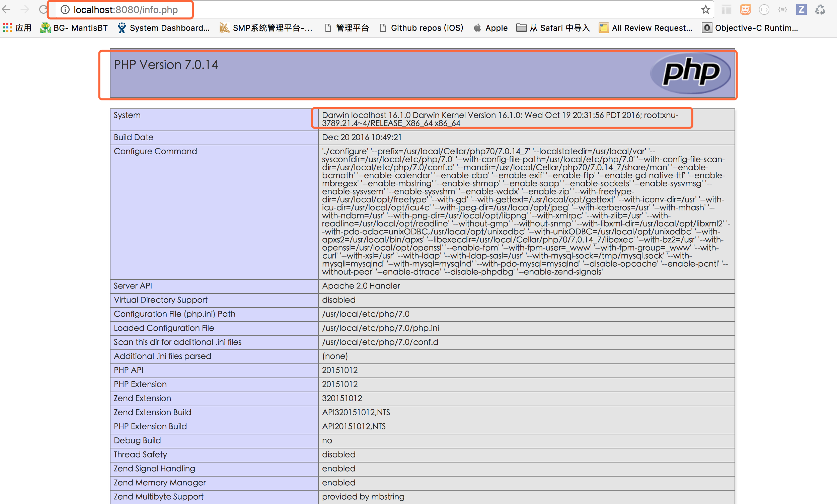The height and width of the screenshot is (504, 837).
Task: Click the {≡} code extension icon
Action: [x=782, y=9]
